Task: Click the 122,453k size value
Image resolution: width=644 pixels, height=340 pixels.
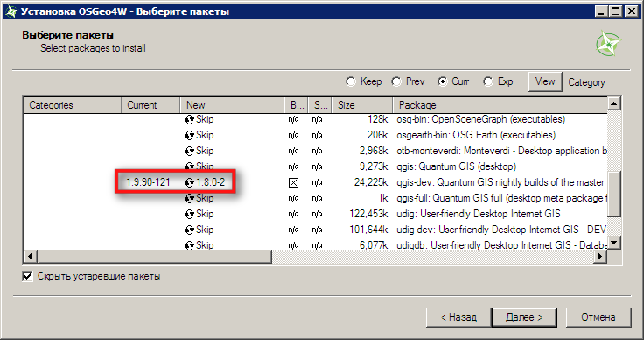Action: pos(368,214)
